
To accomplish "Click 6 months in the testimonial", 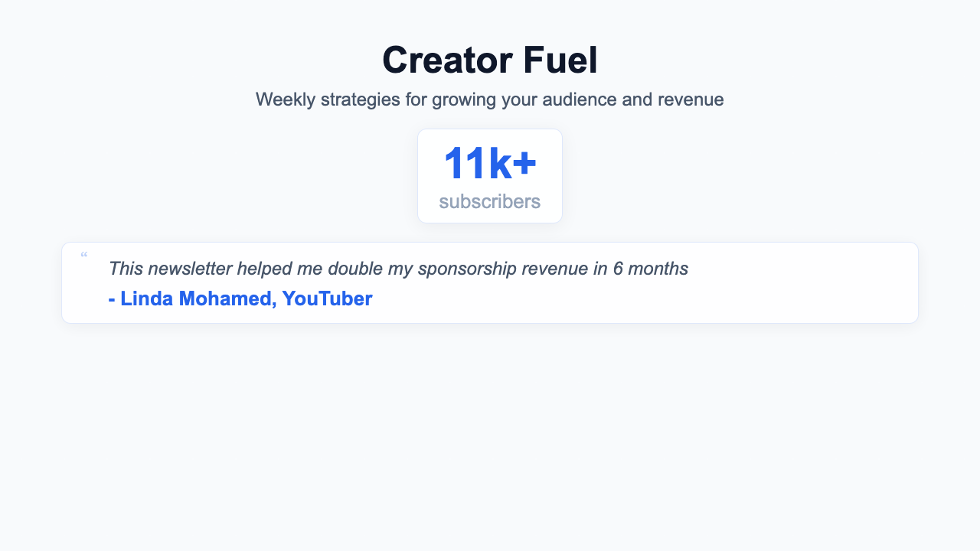I will tap(651, 269).
